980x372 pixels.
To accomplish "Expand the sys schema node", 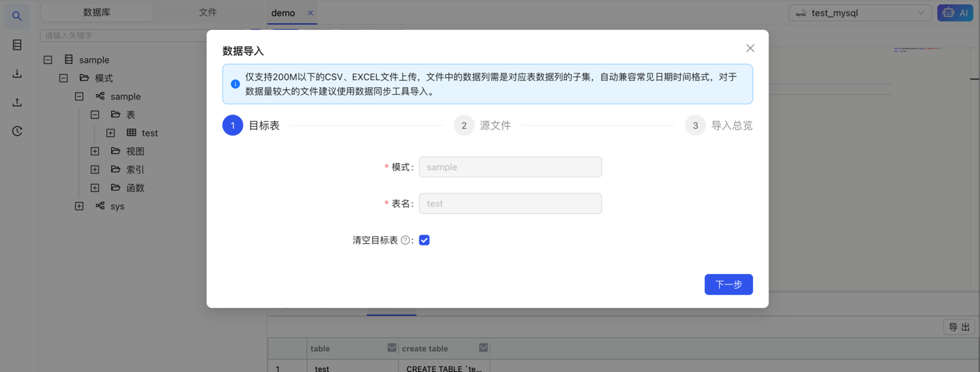I will 79,206.
